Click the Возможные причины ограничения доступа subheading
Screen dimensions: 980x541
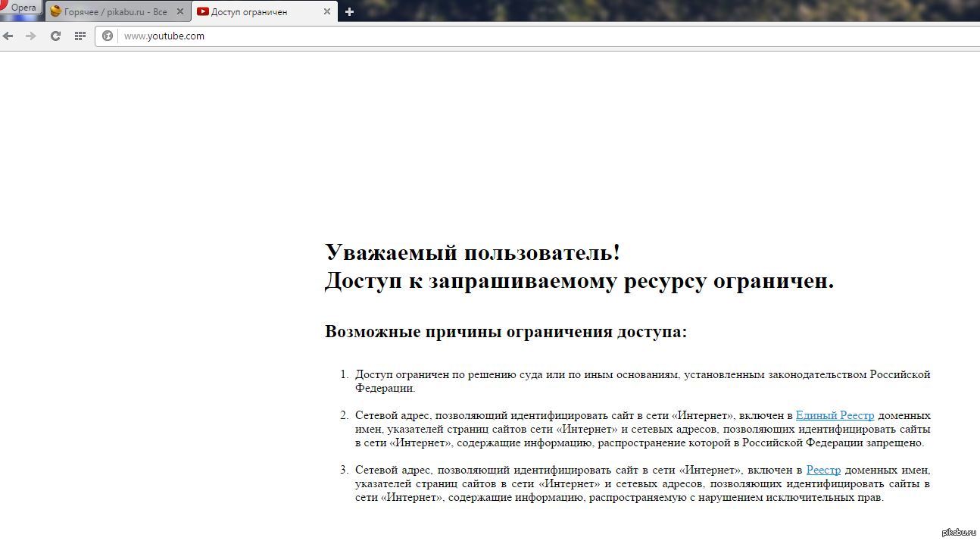coord(506,331)
